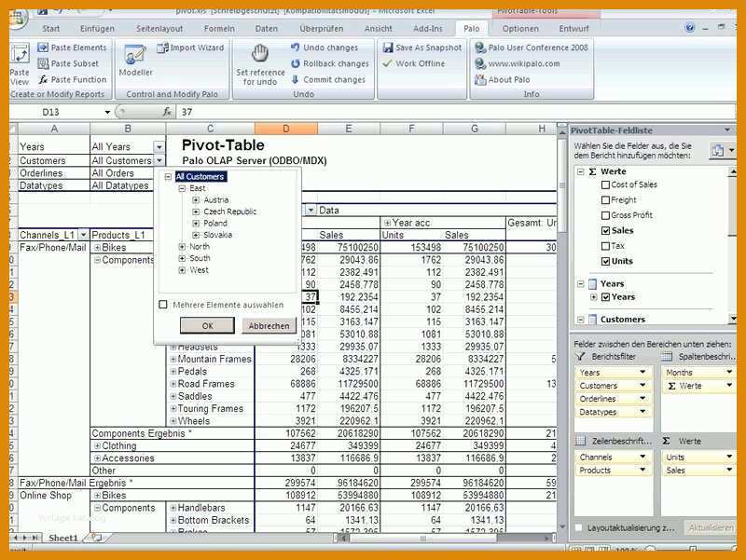Click the Undo changes icon
This screenshot has height=560, width=746.
(296, 48)
